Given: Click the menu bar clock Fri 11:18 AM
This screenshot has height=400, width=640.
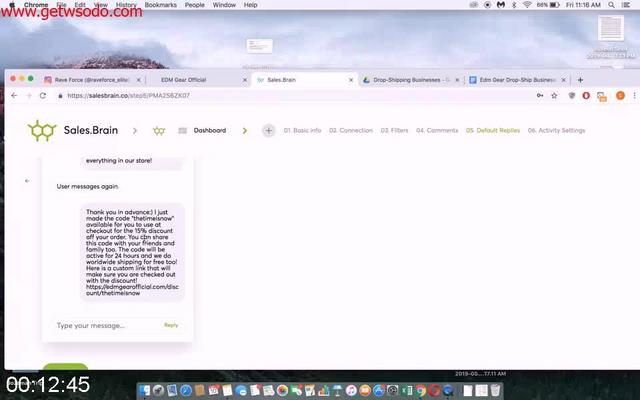Looking at the screenshot, I should coord(583,5).
